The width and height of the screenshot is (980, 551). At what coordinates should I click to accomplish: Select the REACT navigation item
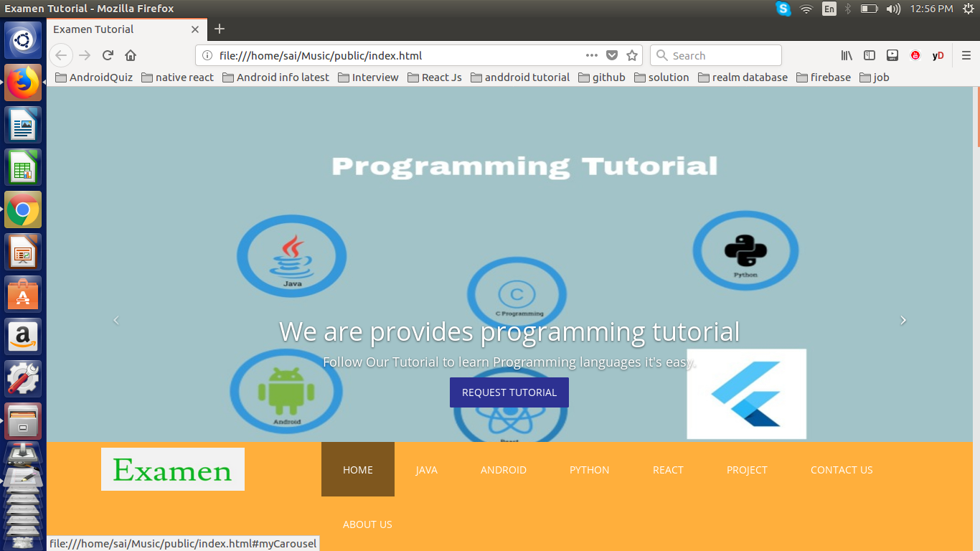668,469
